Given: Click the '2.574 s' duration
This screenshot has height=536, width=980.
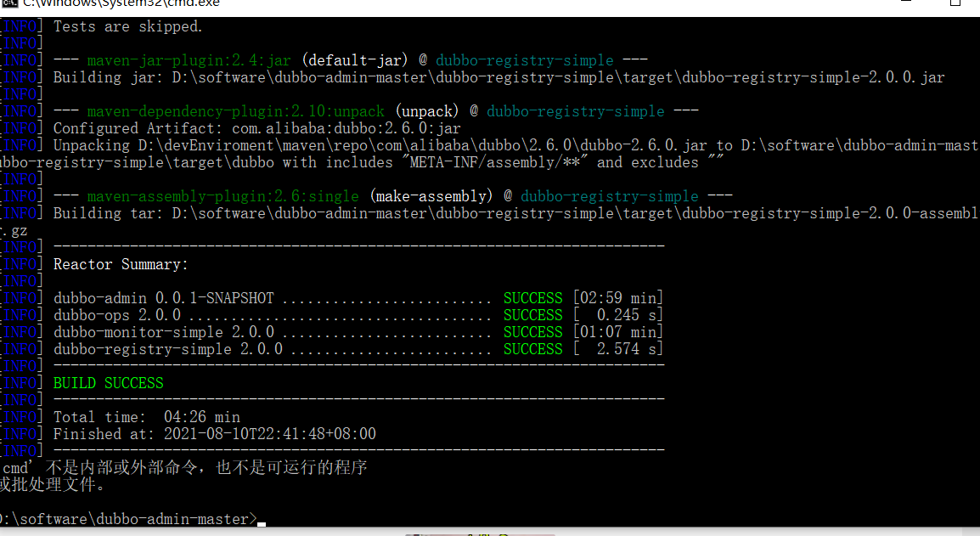Looking at the screenshot, I should pos(626,349).
